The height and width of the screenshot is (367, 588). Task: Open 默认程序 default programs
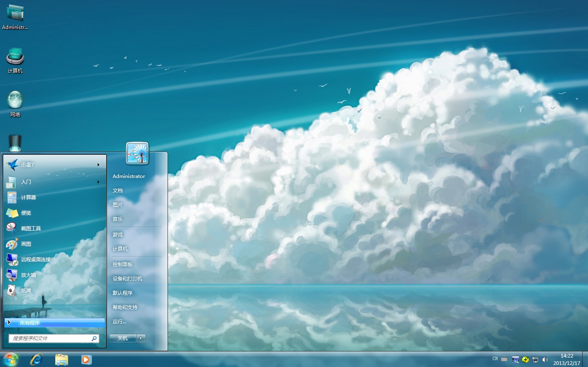pyautogui.click(x=123, y=293)
